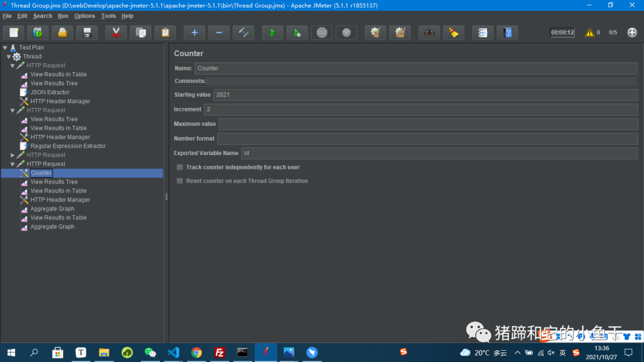Save the test plan with the disk icon

[x=87, y=32]
